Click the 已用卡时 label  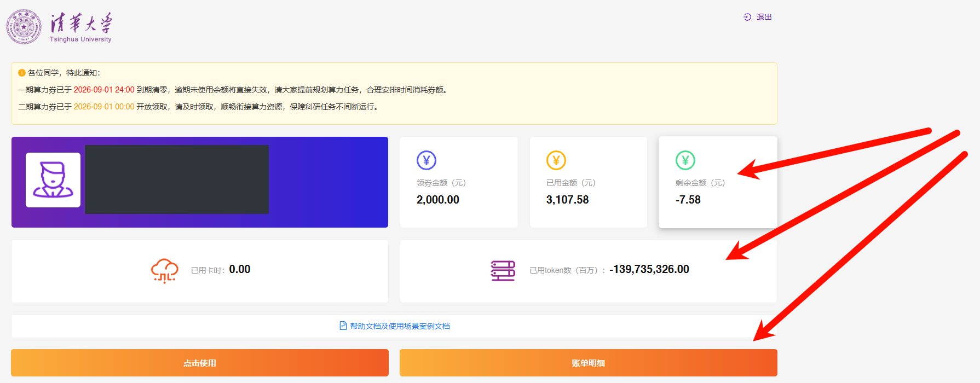(x=206, y=270)
